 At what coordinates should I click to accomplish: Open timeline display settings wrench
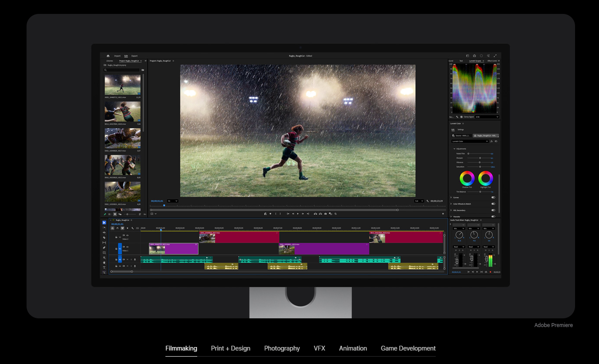coord(132,228)
